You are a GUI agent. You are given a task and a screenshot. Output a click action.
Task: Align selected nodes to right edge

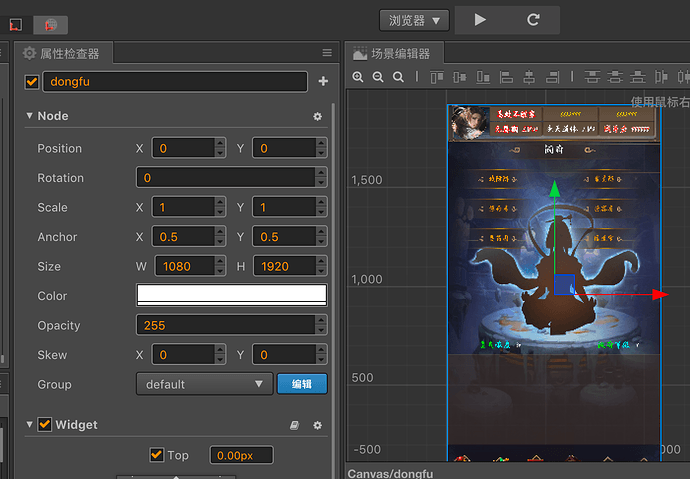pos(553,77)
